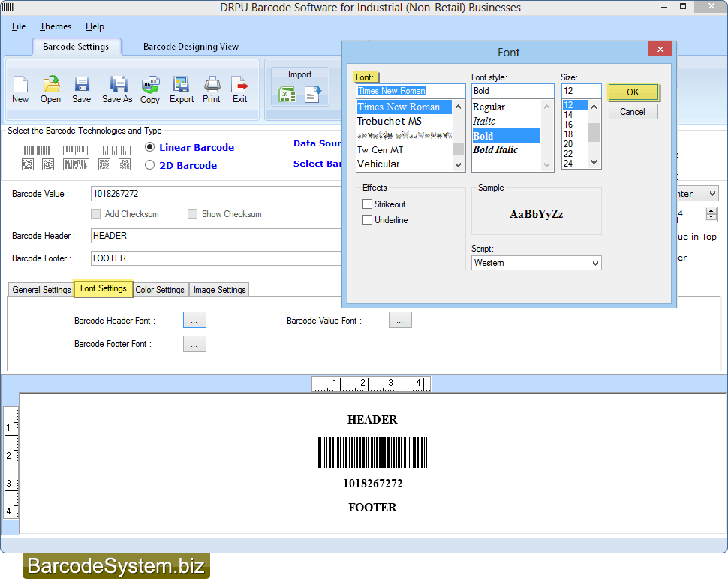Click the Barcode Footer input field
Viewport: 728px width, 579px height.
(x=216, y=258)
